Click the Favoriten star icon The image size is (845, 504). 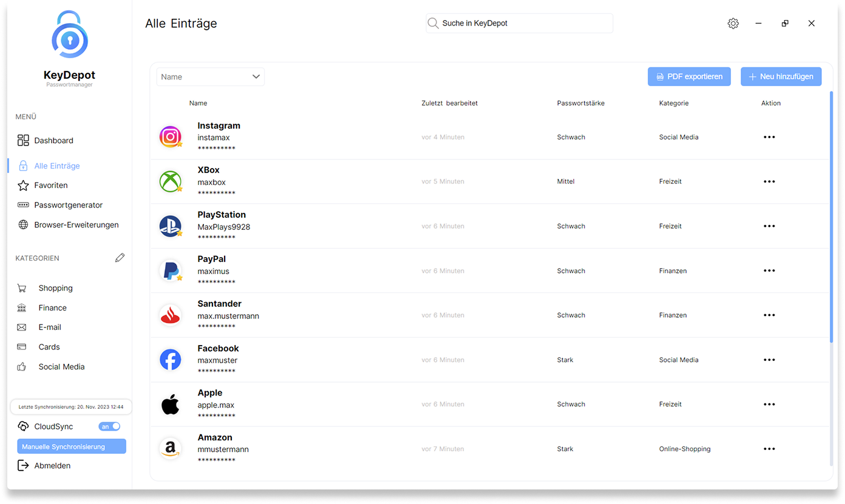point(23,185)
